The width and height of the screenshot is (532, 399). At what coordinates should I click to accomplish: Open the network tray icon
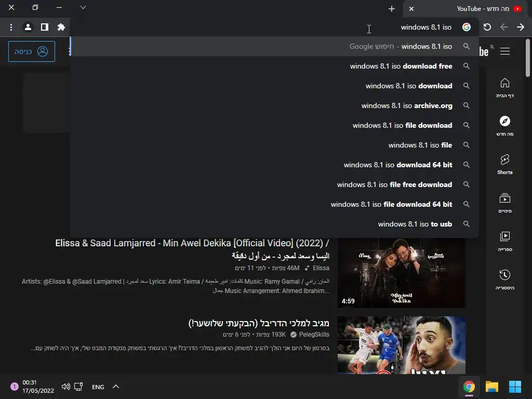click(78, 387)
